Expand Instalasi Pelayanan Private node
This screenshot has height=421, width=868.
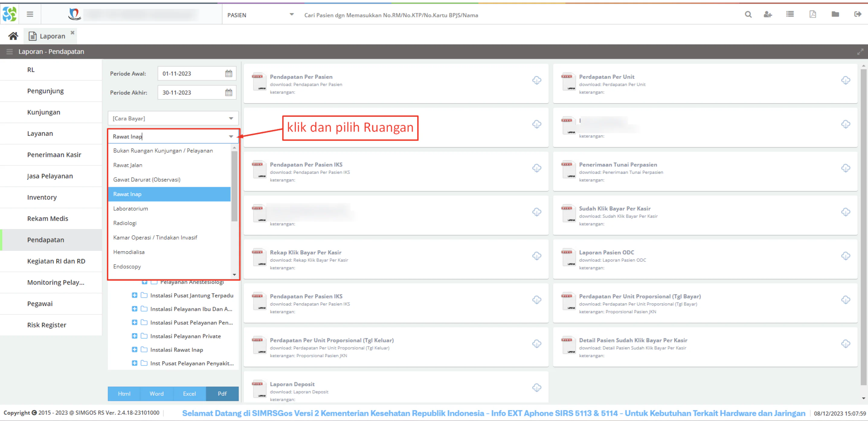tap(134, 336)
